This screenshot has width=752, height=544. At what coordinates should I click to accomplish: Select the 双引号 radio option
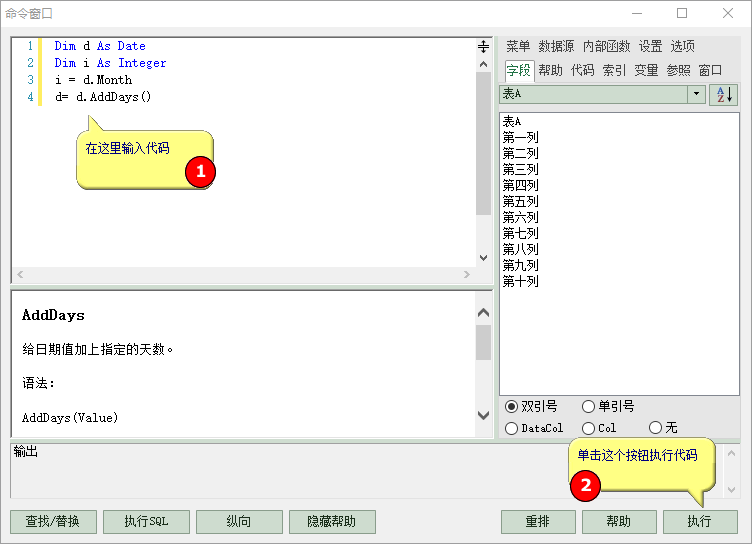tap(512, 406)
